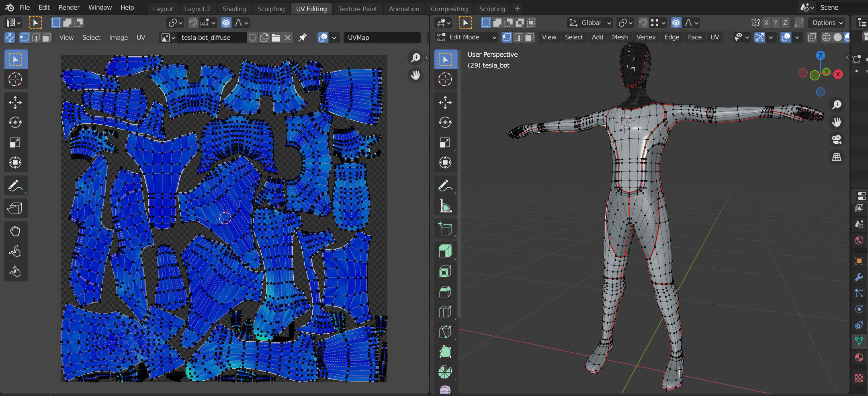Open the Global transform orientation dropdown
This screenshot has height=396, width=868.
point(590,23)
